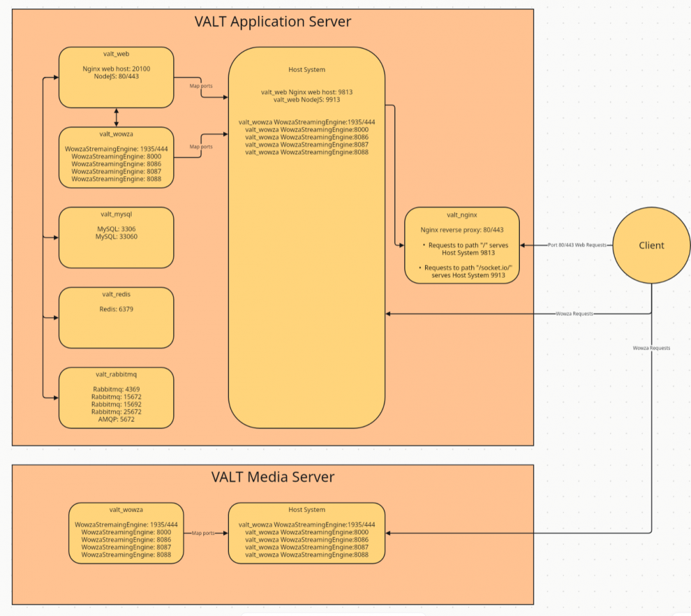The image size is (691, 616).
Task: Click "NodeJS: 80/443" in valt_web box
Action: pyautogui.click(x=116, y=76)
